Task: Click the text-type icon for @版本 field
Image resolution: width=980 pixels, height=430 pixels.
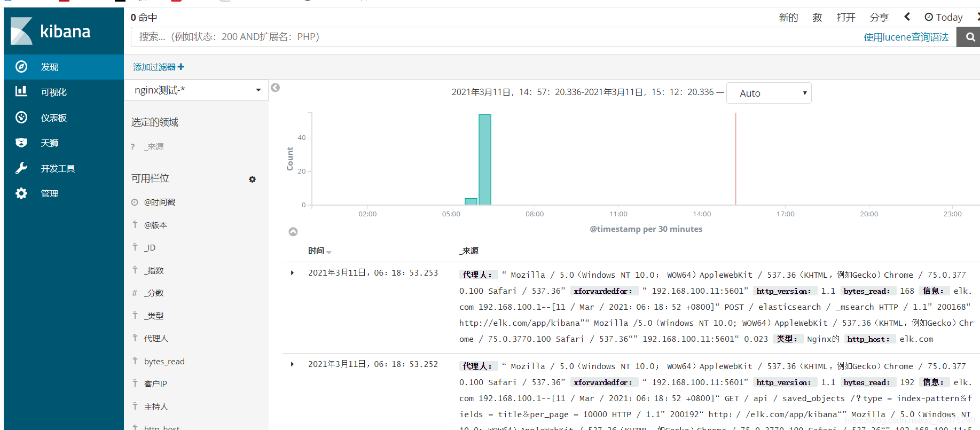Action: pos(135,225)
